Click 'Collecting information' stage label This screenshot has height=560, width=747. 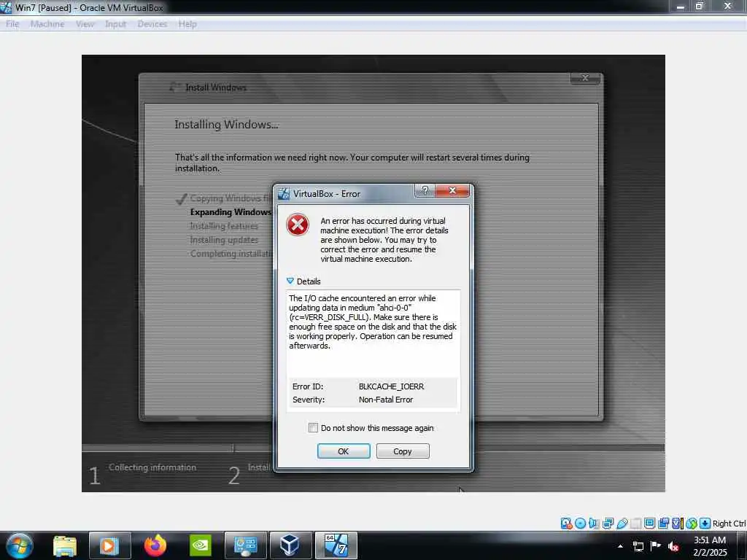(152, 467)
